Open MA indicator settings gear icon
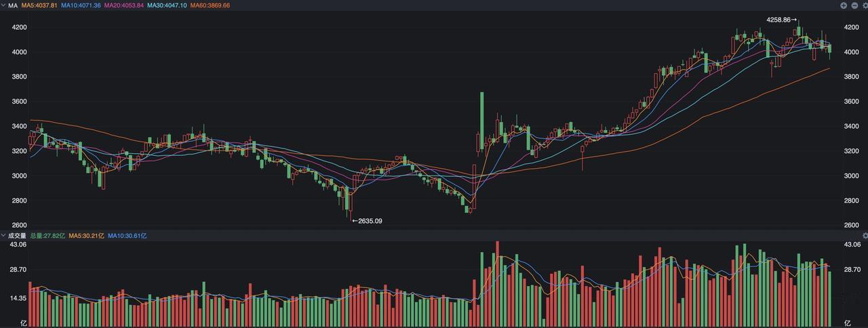This screenshot has height=328, width=868. [x=865, y=5]
